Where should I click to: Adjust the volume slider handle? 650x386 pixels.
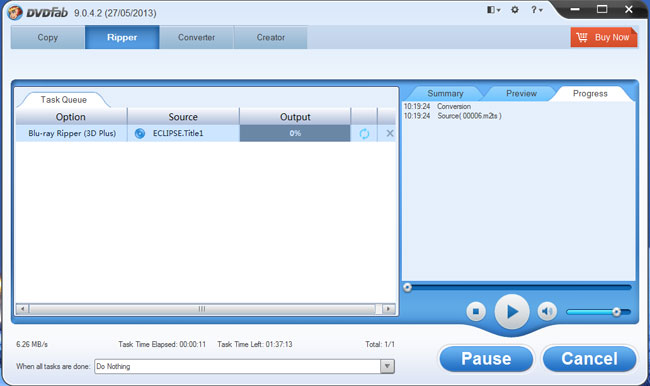(616, 312)
